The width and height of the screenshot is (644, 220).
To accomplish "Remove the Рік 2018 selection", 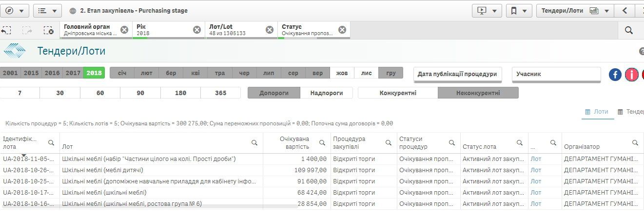I will pyautogui.click(x=197, y=30).
